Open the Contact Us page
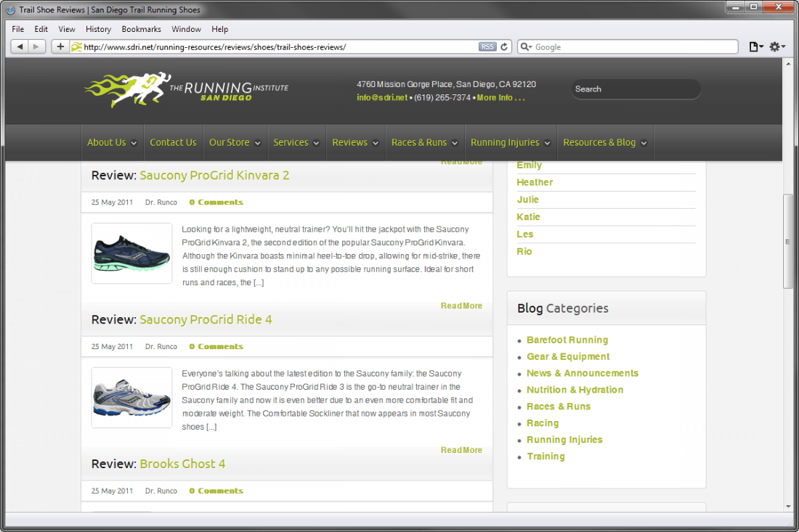Viewport: 799px width, 532px height. [174, 142]
